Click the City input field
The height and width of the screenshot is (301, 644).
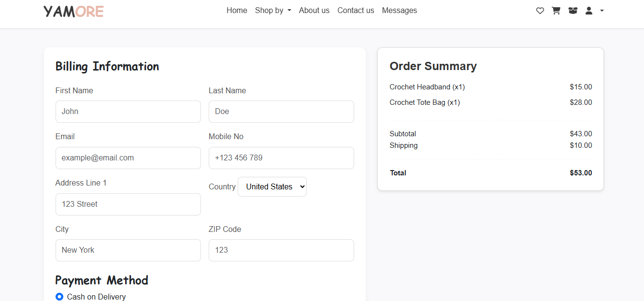128,250
